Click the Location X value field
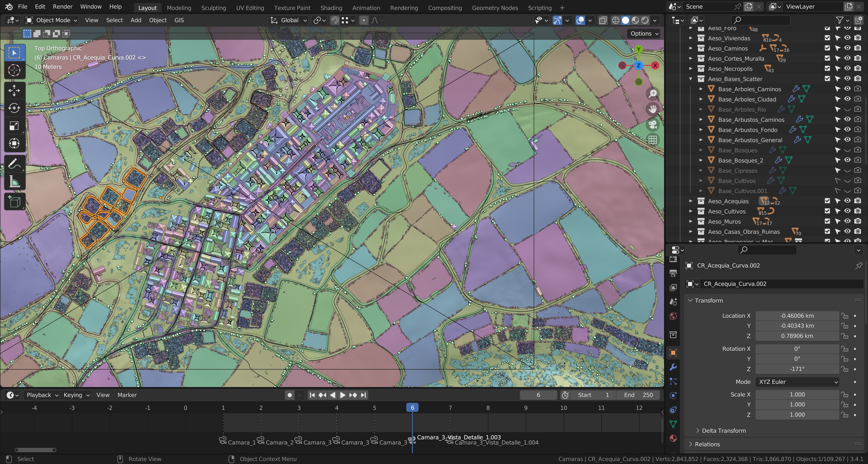 point(797,316)
